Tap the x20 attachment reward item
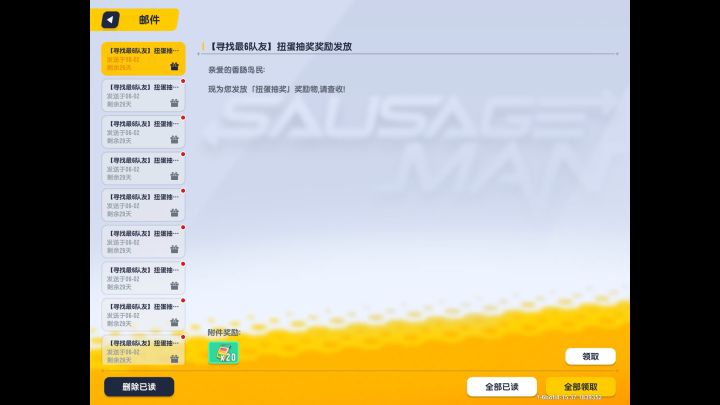720x405 pixels. (x=224, y=353)
